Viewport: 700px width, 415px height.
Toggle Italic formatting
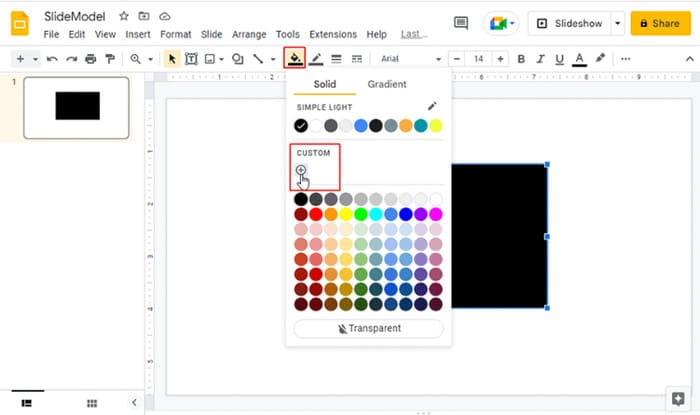pos(540,59)
